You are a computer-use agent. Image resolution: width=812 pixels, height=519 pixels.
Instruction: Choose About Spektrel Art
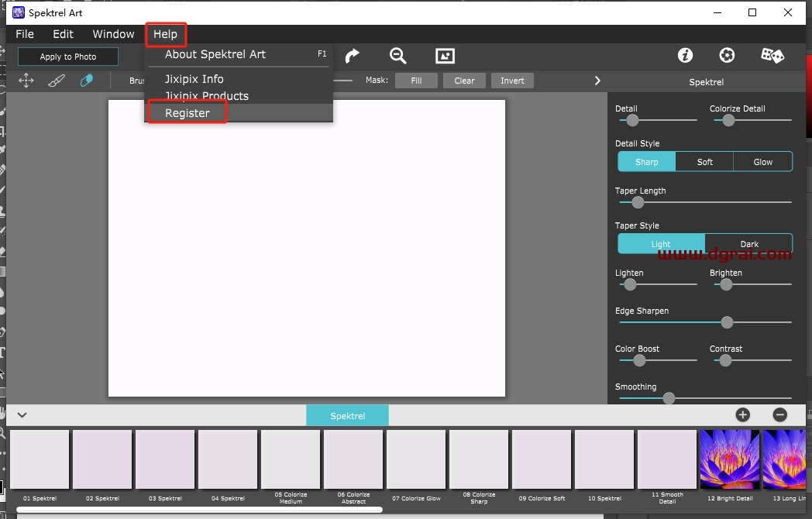click(238, 54)
